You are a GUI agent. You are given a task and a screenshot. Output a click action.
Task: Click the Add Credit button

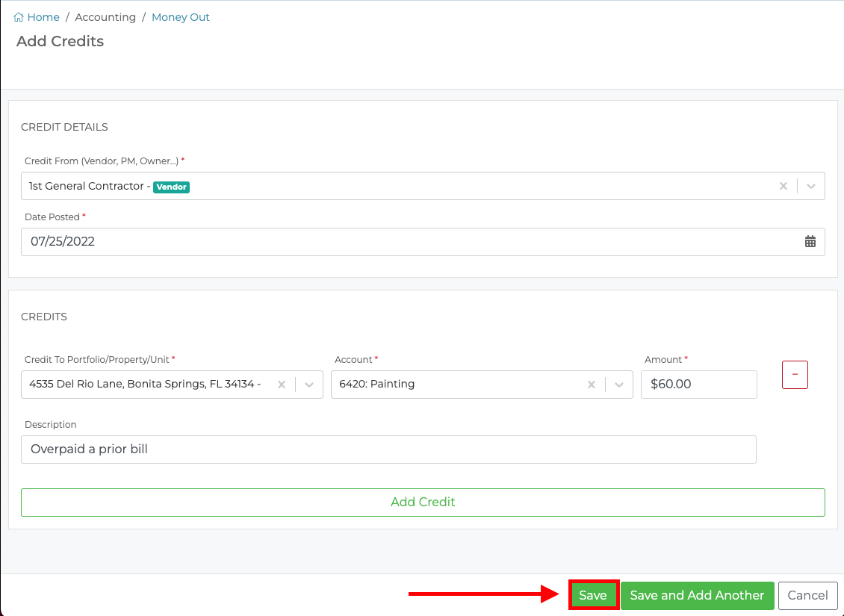[x=422, y=502]
